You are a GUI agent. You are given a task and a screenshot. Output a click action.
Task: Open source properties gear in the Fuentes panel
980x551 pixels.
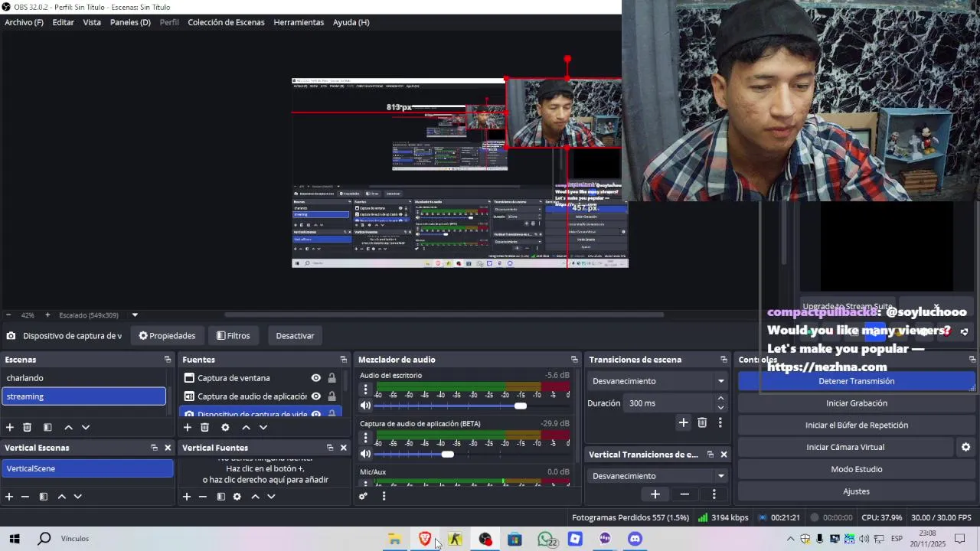pos(225,427)
